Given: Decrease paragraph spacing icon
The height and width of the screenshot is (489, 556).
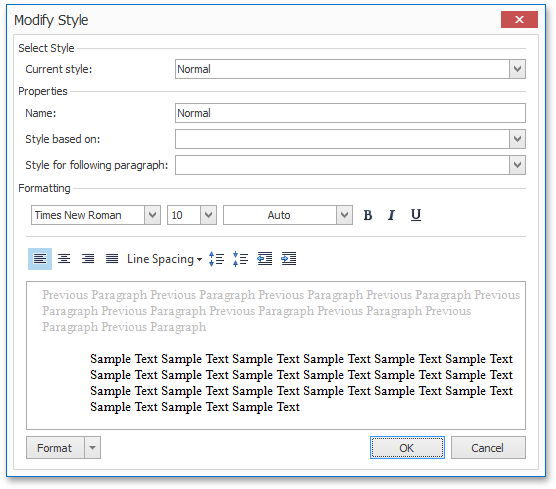Looking at the screenshot, I should (x=241, y=259).
